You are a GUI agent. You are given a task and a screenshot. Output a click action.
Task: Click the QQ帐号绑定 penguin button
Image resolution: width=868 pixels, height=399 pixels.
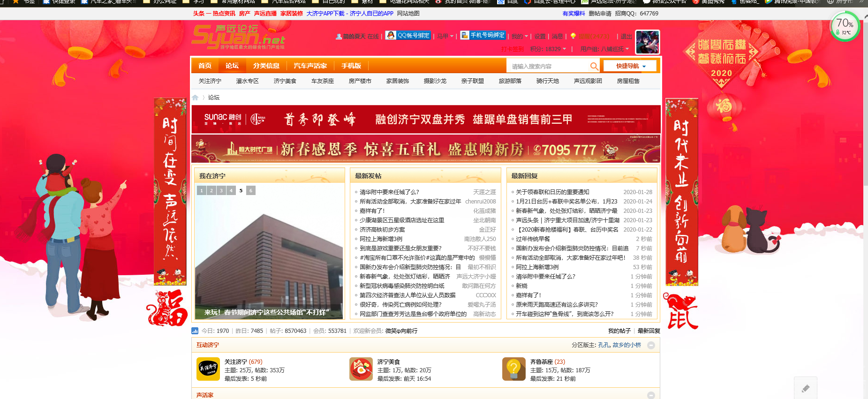[x=408, y=36]
